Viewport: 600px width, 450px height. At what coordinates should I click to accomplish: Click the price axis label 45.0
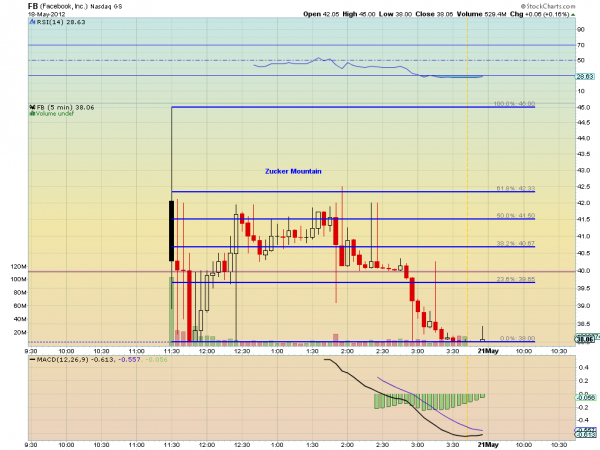[583, 108]
